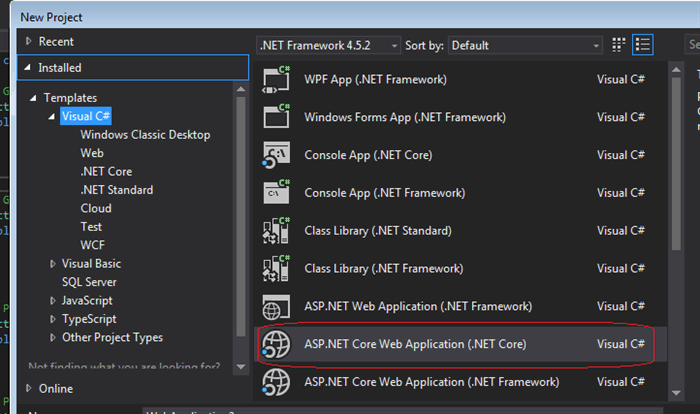Image resolution: width=700 pixels, height=414 pixels.
Task: Click the 'WPF App (.NET Framework)' template name
Action: tap(375, 79)
